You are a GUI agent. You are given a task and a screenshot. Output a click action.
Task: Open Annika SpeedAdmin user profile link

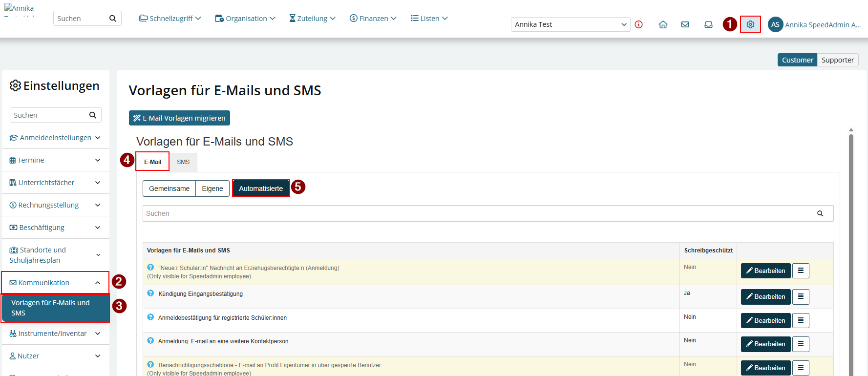click(x=823, y=25)
